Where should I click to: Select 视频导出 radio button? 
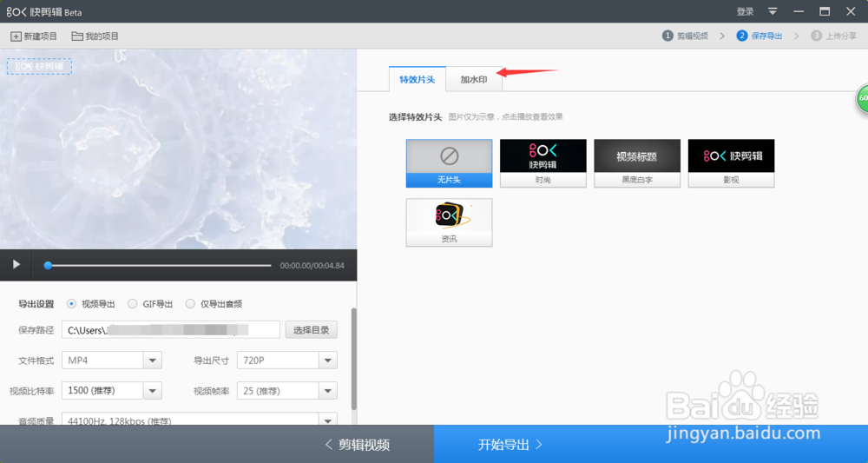[x=71, y=303]
